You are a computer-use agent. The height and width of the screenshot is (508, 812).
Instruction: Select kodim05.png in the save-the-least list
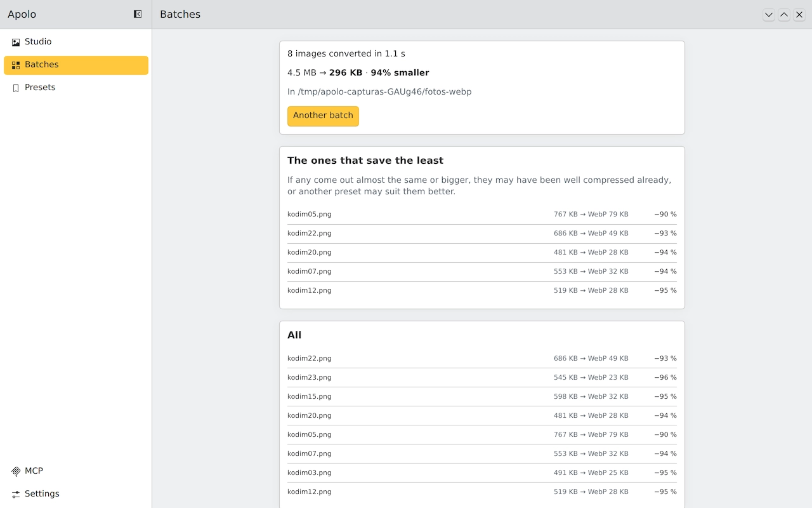click(482, 215)
